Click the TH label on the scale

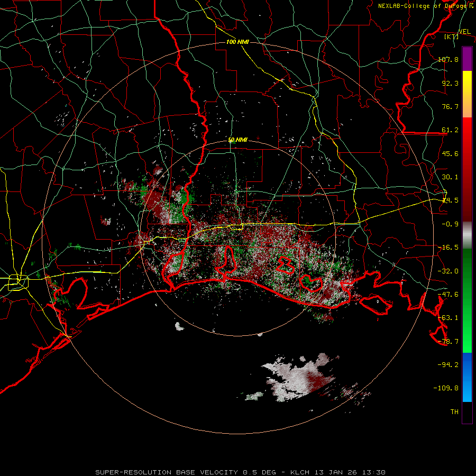(x=454, y=411)
